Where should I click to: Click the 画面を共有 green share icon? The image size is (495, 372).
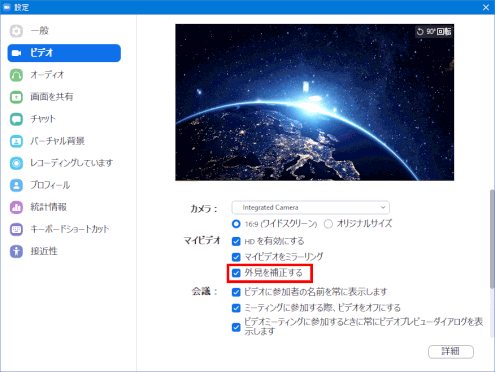pos(16,97)
